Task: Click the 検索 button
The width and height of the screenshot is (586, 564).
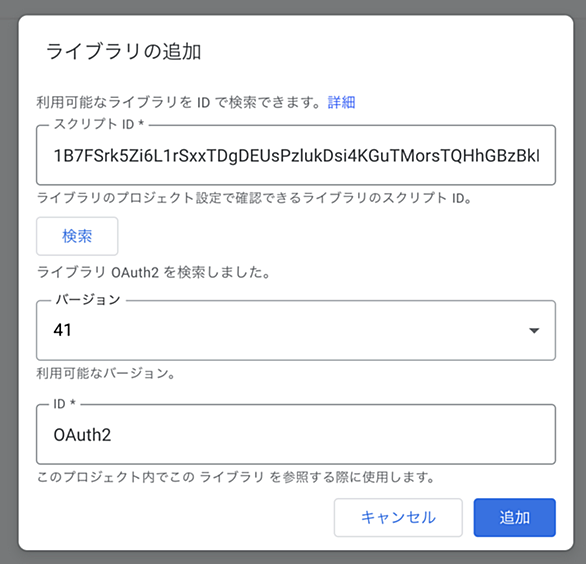Action: point(77,236)
